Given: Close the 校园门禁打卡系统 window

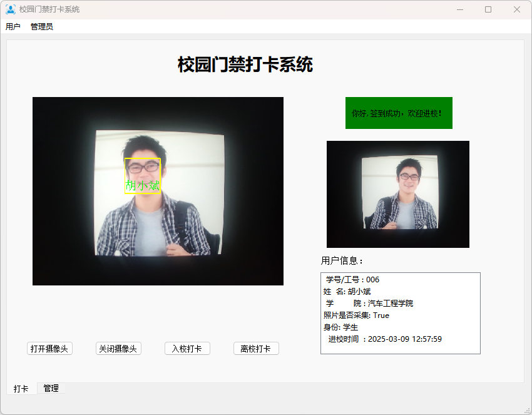Looking at the screenshot, I should 517,9.
